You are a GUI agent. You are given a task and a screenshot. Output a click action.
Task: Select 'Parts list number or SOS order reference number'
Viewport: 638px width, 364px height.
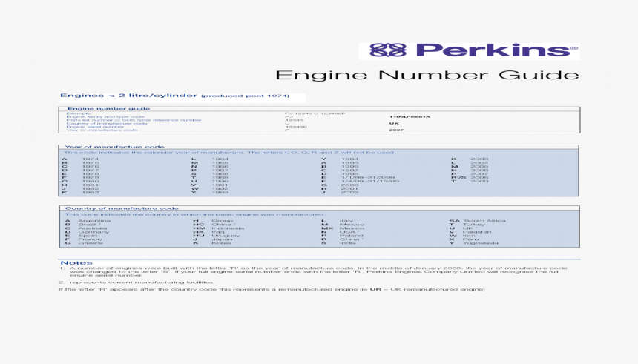134,120
